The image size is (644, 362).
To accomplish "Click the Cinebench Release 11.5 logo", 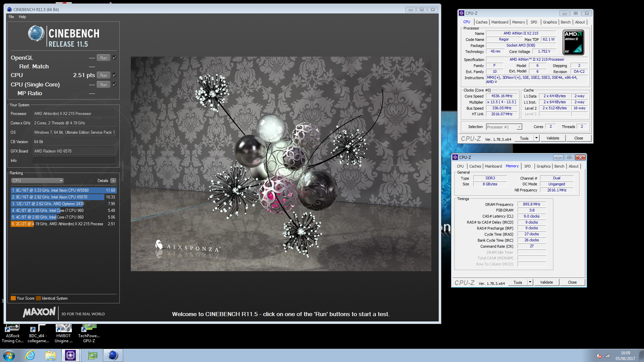I will (x=64, y=36).
